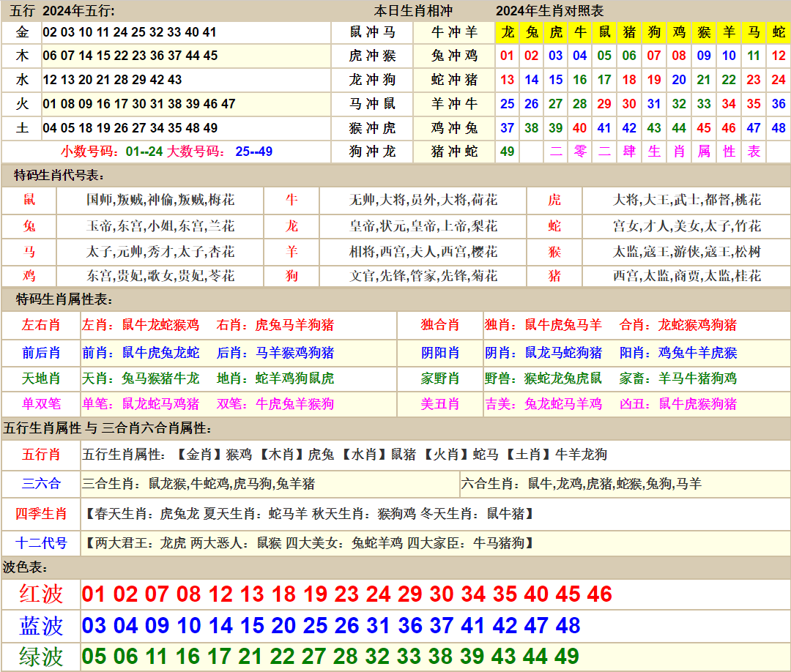The image size is (791, 672).
Task: Select the yellow 蛇 zodiac header cell
Action: coord(779,32)
